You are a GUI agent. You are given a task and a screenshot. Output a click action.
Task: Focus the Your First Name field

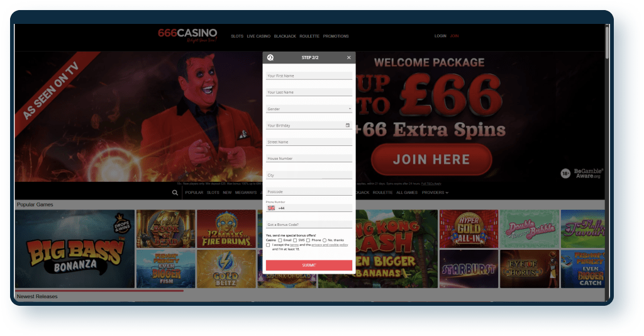(309, 76)
